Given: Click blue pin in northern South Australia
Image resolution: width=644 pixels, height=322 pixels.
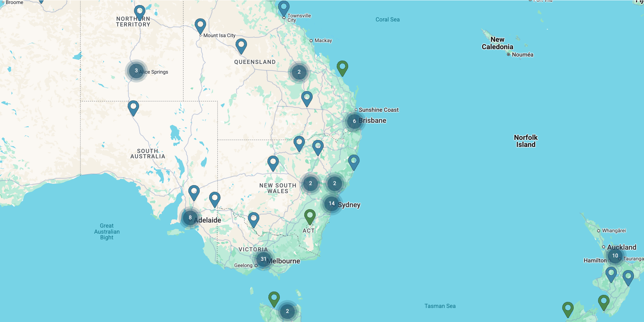Looking at the screenshot, I should (x=133, y=107).
